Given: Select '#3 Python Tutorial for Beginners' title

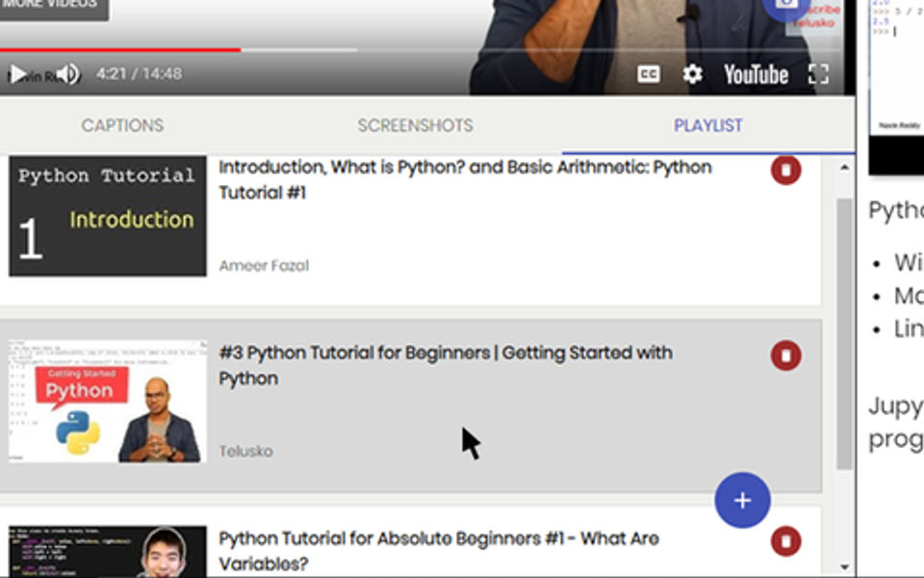Looking at the screenshot, I should pyautogui.click(x=446, y=366).
